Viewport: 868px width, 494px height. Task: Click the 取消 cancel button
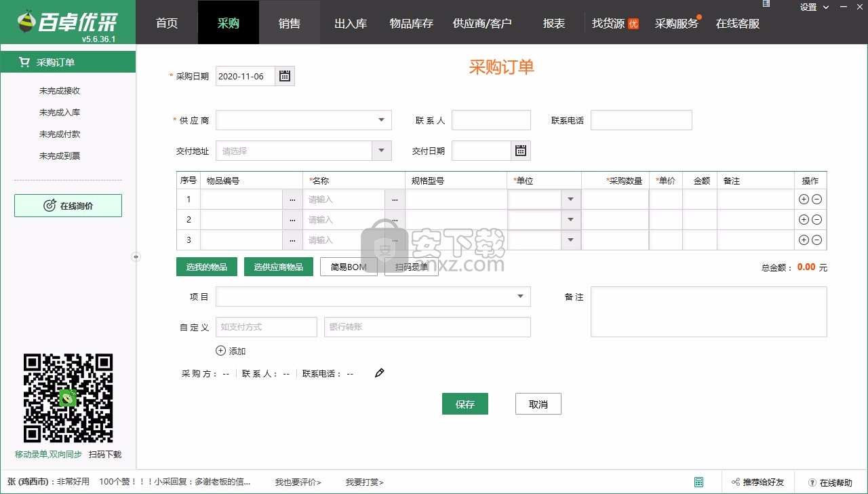pyautogui.click(x=538, y=404)
